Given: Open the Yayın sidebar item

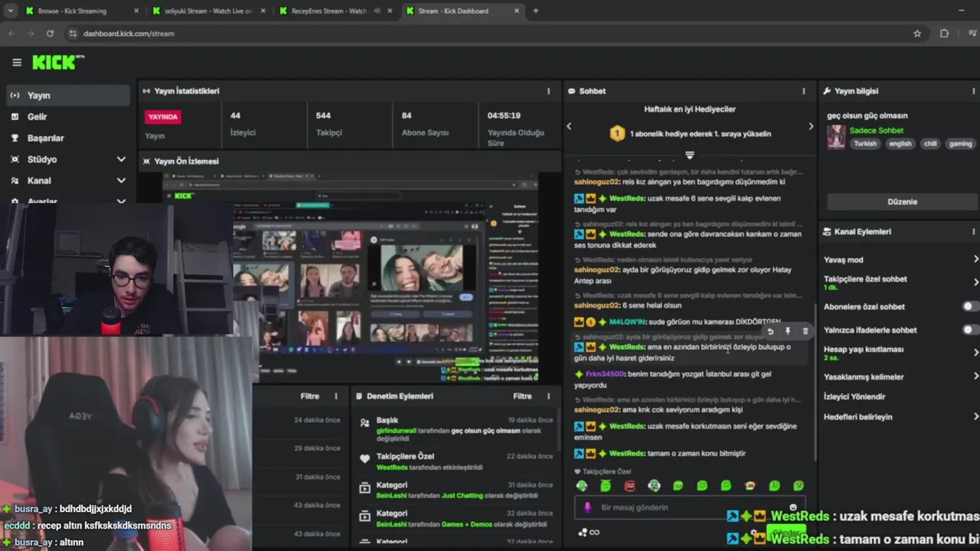Looking at the screenshot, I should [x=68, y=95].
